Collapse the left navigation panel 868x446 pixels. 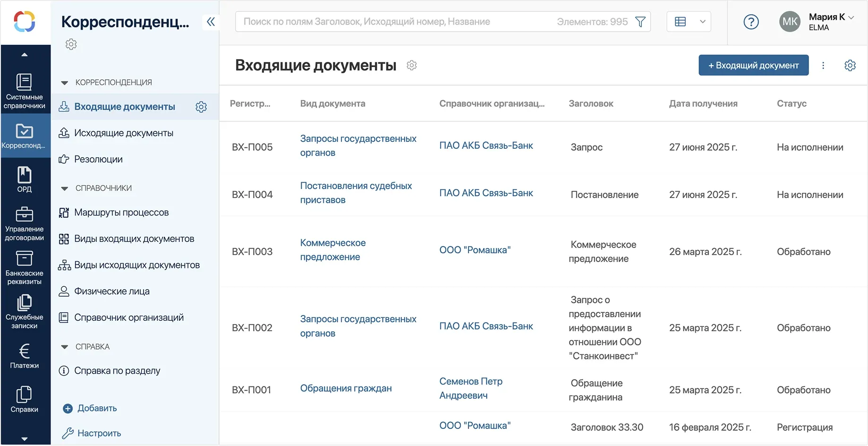click(211, 22)
